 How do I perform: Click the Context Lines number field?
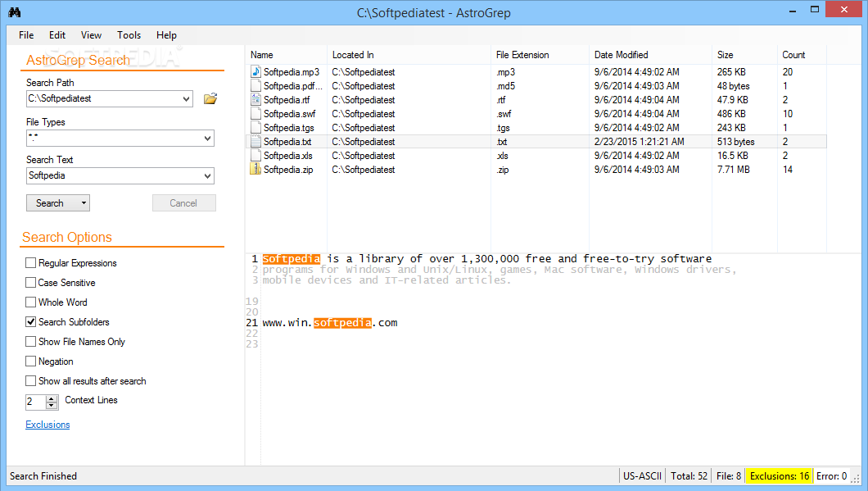click(36, 402)
